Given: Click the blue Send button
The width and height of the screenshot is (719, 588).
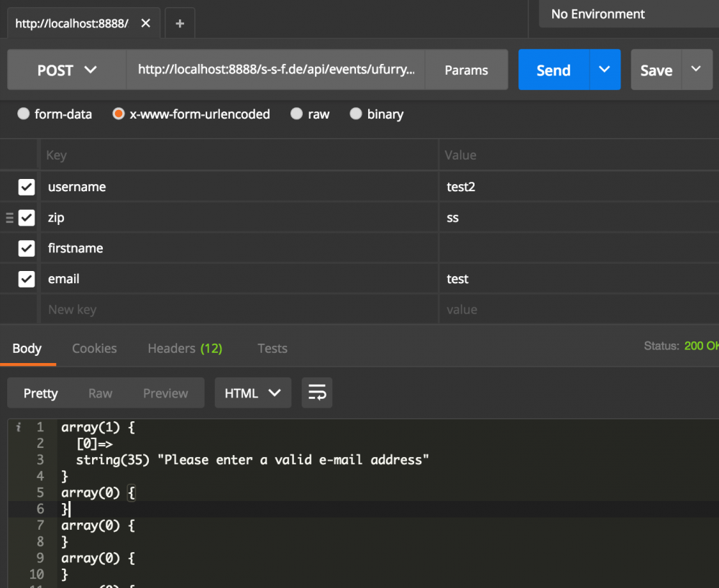Looking at the screenshot, I should (x=554, y=70).
